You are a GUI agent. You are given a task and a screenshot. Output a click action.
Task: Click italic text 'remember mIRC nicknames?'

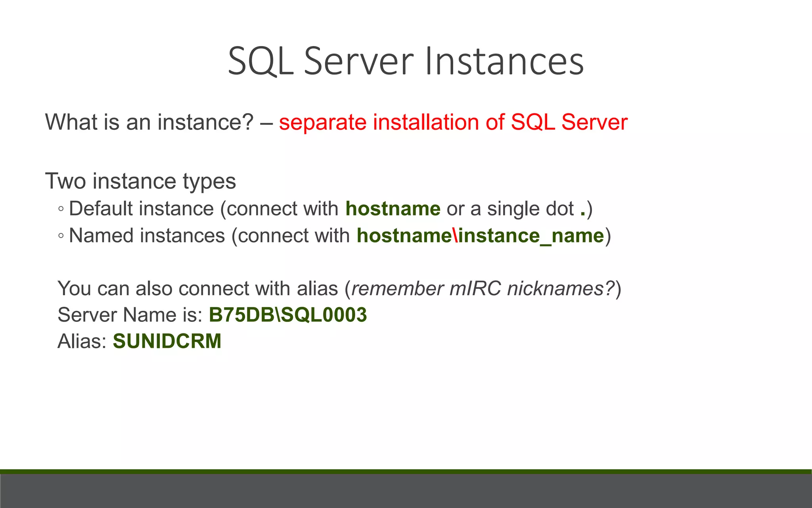tap(483, 289)
